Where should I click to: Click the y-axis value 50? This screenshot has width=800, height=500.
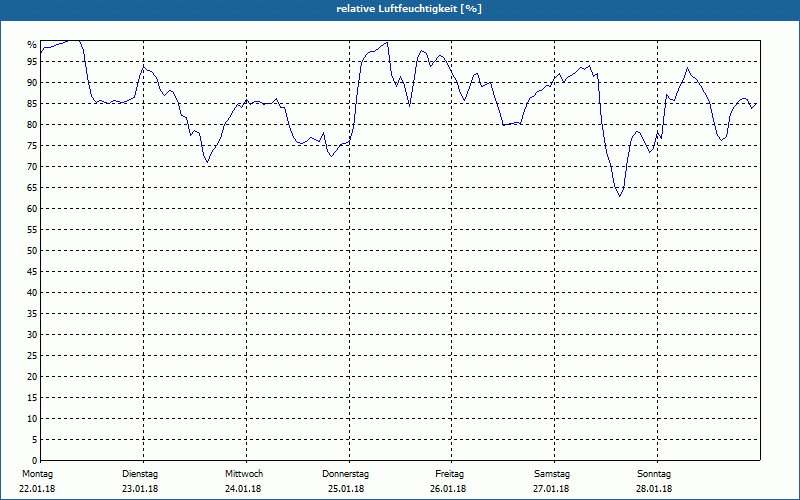click(x=32, y=251)
